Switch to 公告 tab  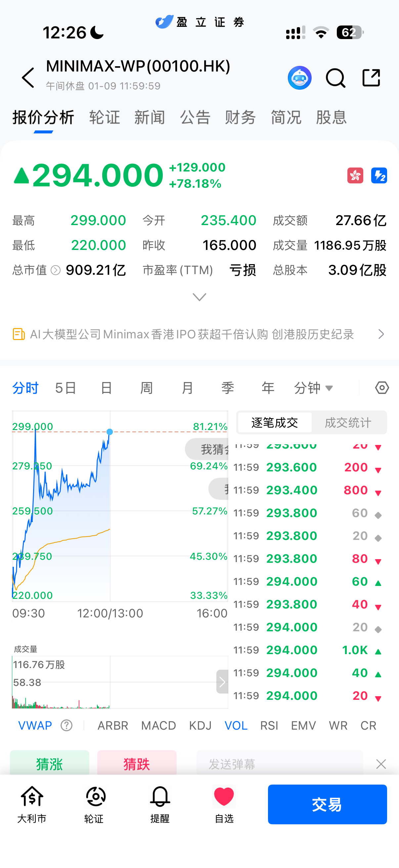coord(195,118)
